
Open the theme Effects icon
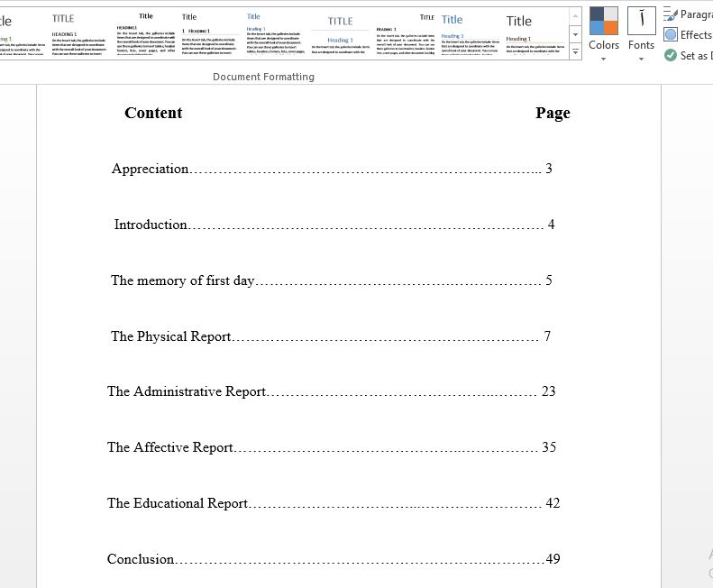point(671,34)
